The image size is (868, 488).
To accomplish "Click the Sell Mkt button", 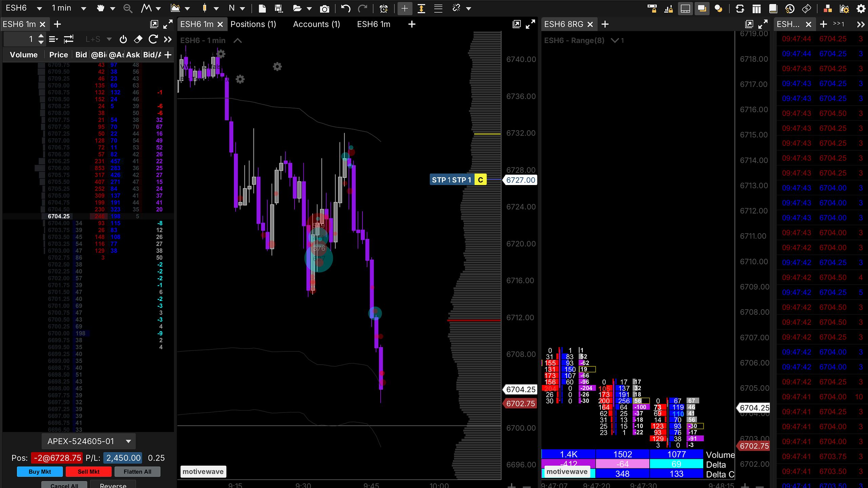I will click(88, 471).
